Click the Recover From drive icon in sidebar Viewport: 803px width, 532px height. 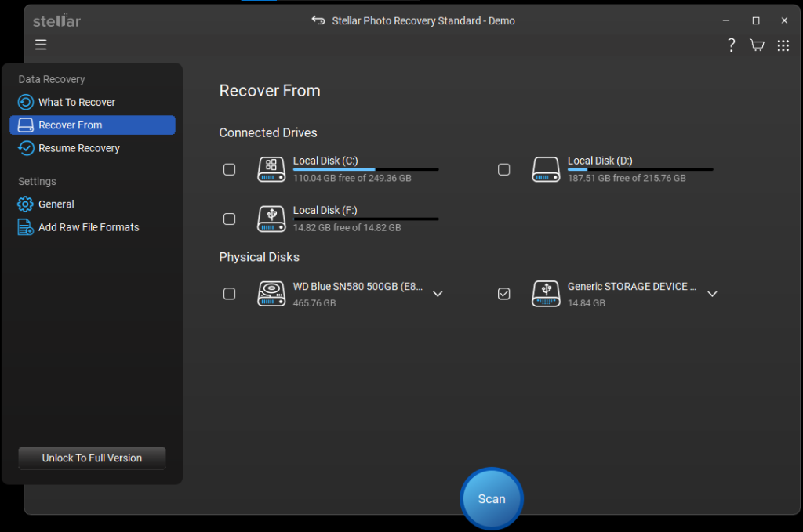click(26, 125)
